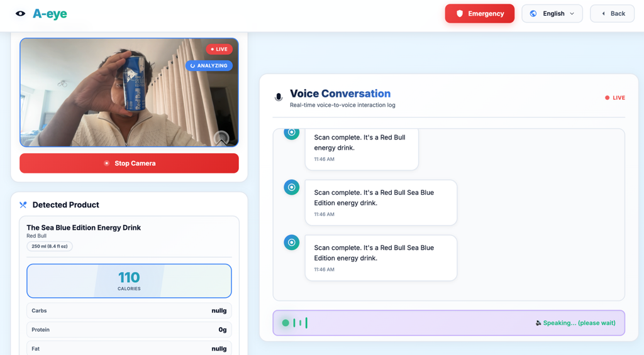Click The Sea Blue Edition Energy Drink title

84,227
